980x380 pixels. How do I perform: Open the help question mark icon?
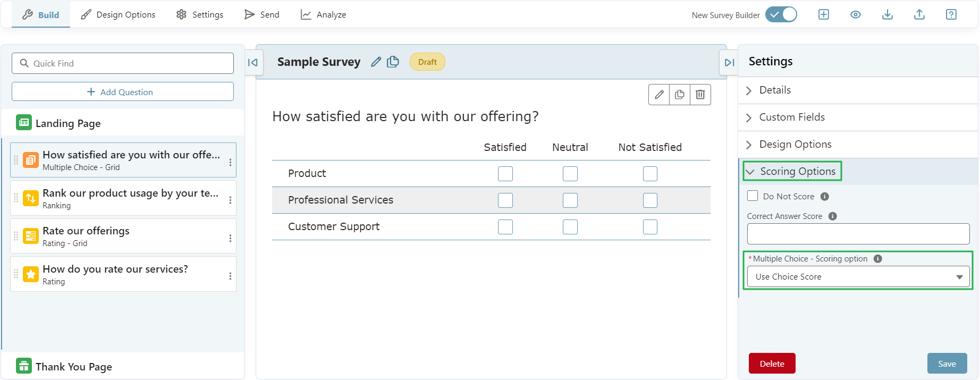(951, 14)
